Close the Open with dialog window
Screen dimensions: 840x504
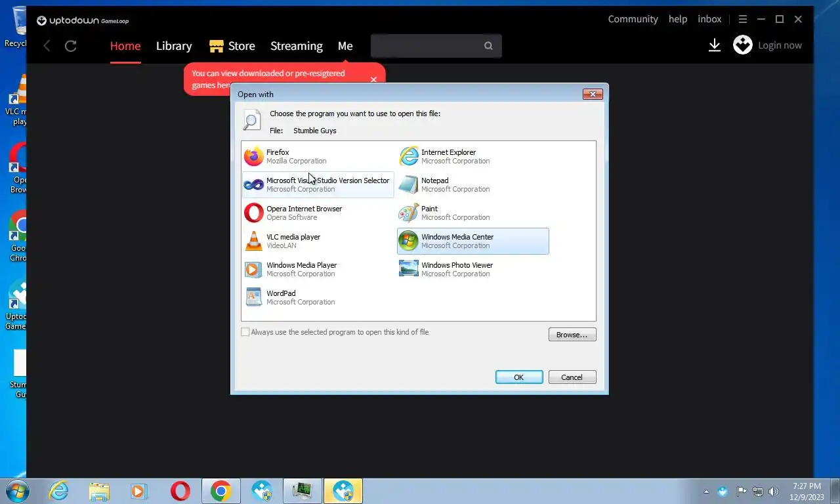point(593,94)
